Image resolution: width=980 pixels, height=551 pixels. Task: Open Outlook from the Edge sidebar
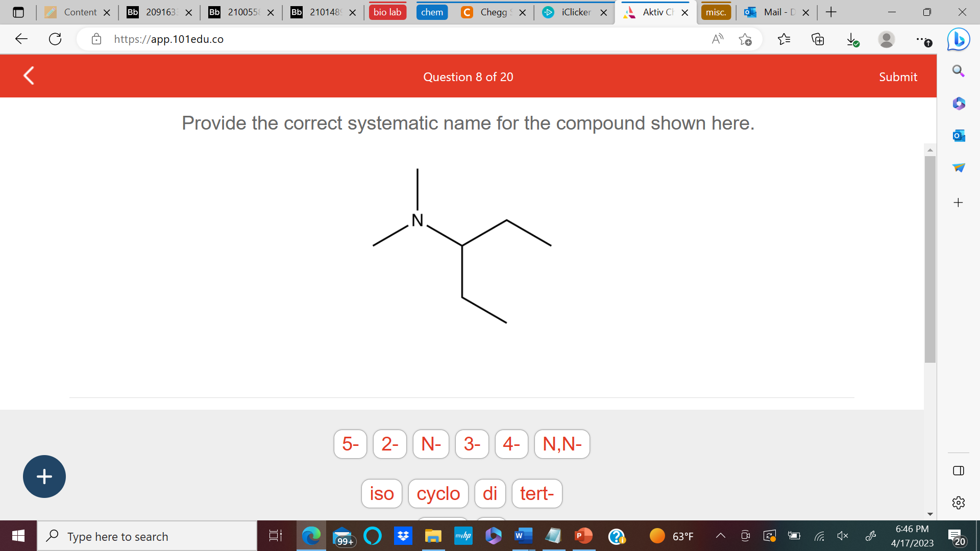[x=959, y=136]
